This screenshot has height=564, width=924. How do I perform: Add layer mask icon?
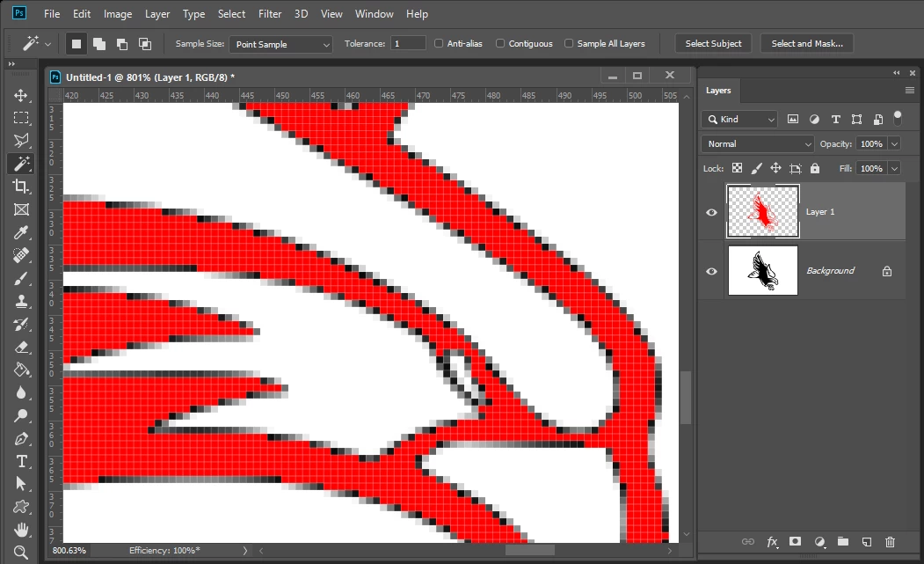(x=795, y=541)
